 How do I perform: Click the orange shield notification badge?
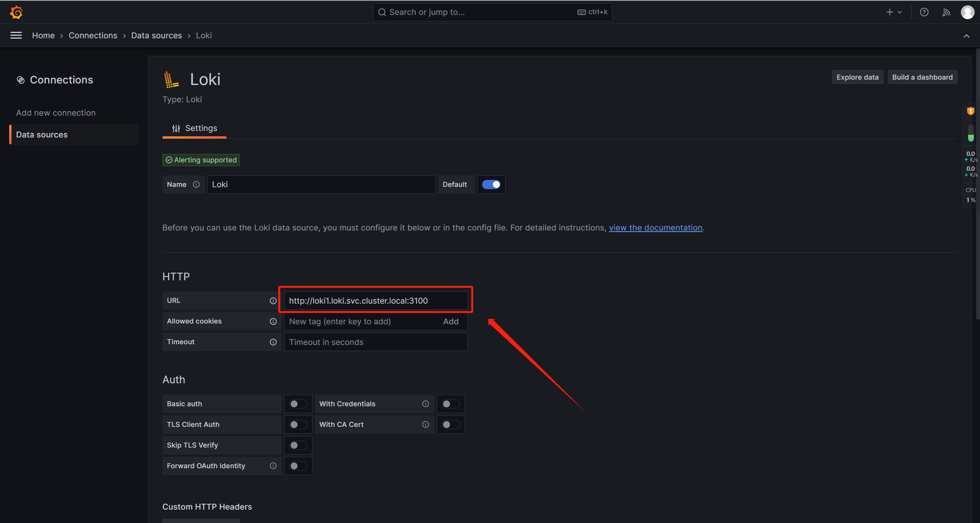coord(970,111)
